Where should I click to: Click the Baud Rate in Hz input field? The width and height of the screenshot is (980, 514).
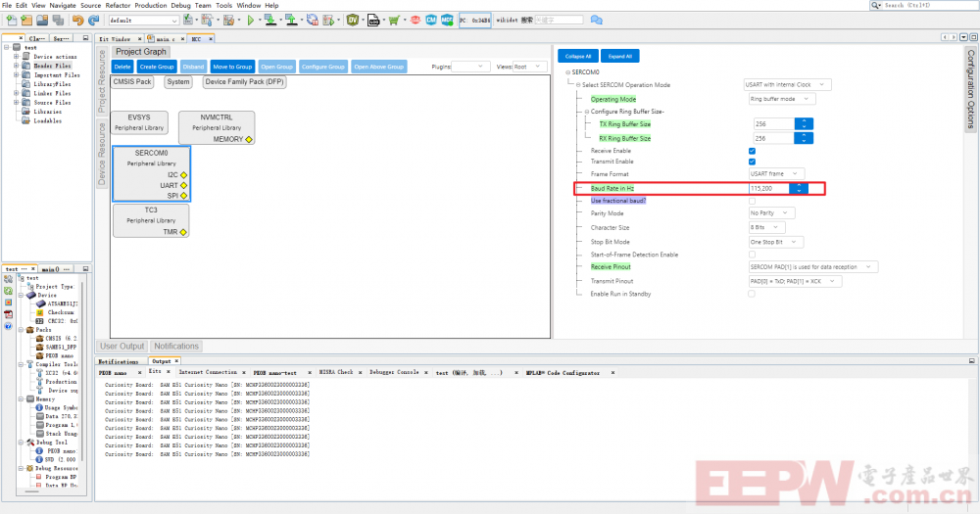(768, 188)
